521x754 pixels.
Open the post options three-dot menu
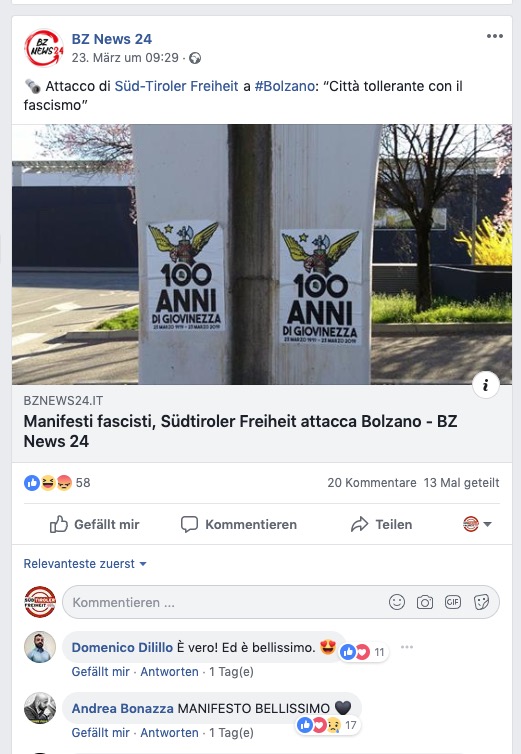(x=495, y=37)
